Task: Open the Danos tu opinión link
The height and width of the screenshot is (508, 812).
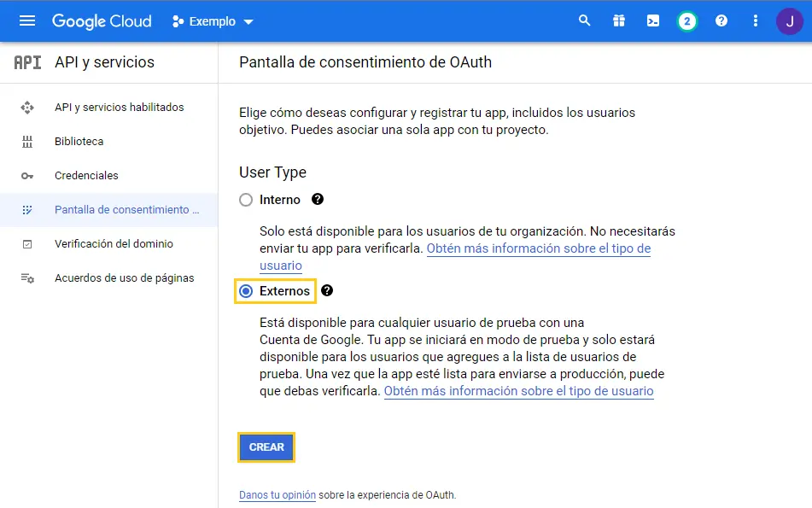Action: 277,495
